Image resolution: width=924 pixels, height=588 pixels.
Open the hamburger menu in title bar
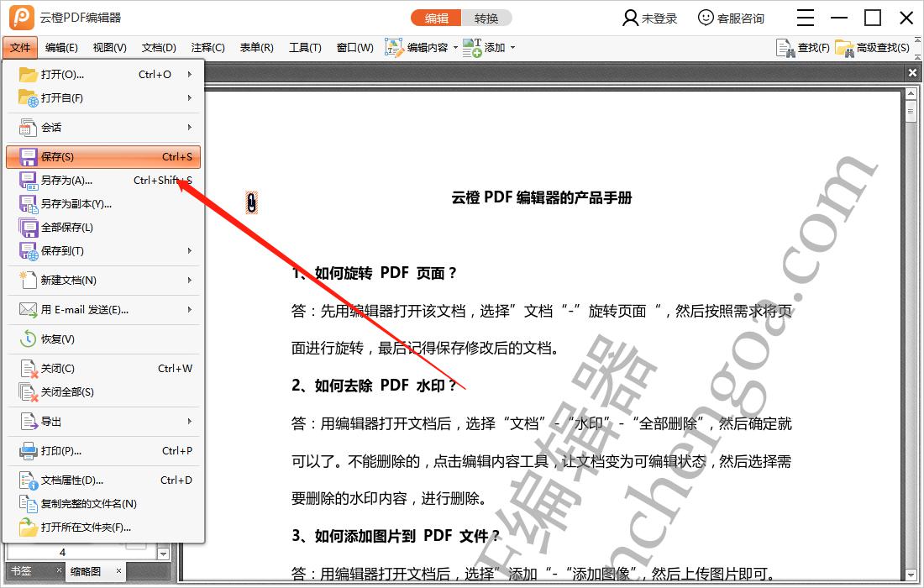(x=805, y=18)
